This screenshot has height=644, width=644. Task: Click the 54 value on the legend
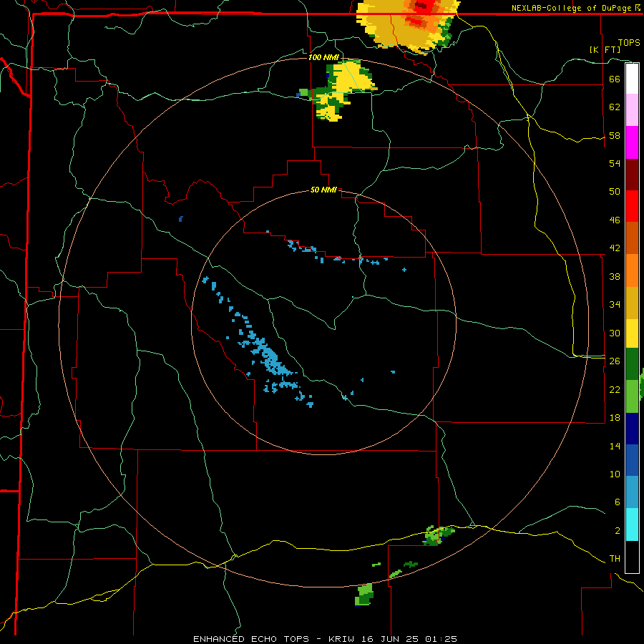pos(615,163)
